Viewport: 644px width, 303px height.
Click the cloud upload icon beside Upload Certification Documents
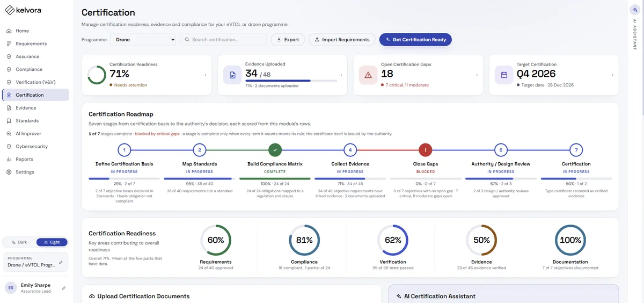[x=92, y=296]
